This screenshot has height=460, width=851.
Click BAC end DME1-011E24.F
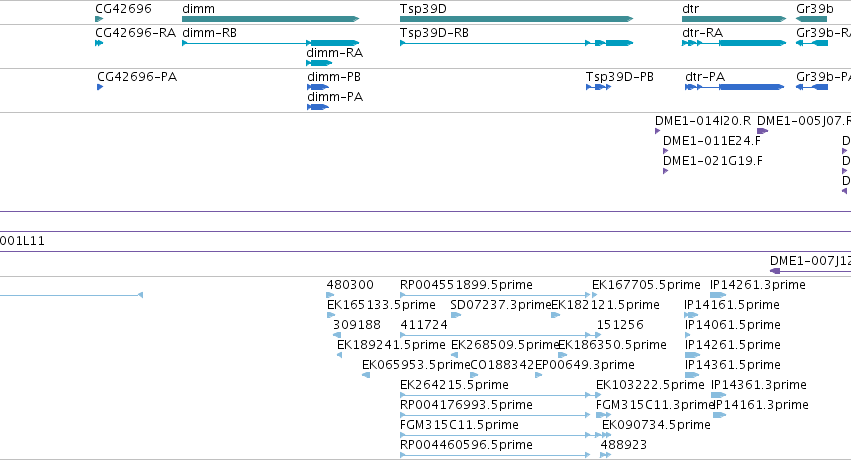712,140
